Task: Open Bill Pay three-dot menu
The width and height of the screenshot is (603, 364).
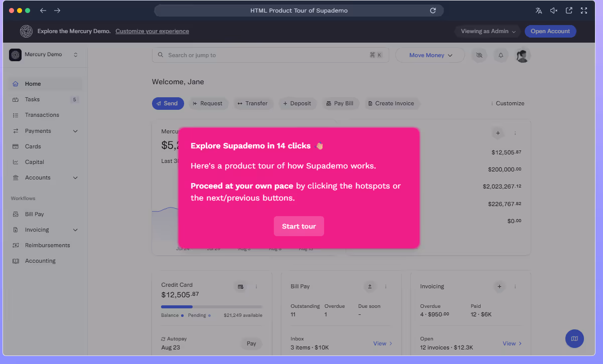Action: click(x=386, y=286)
